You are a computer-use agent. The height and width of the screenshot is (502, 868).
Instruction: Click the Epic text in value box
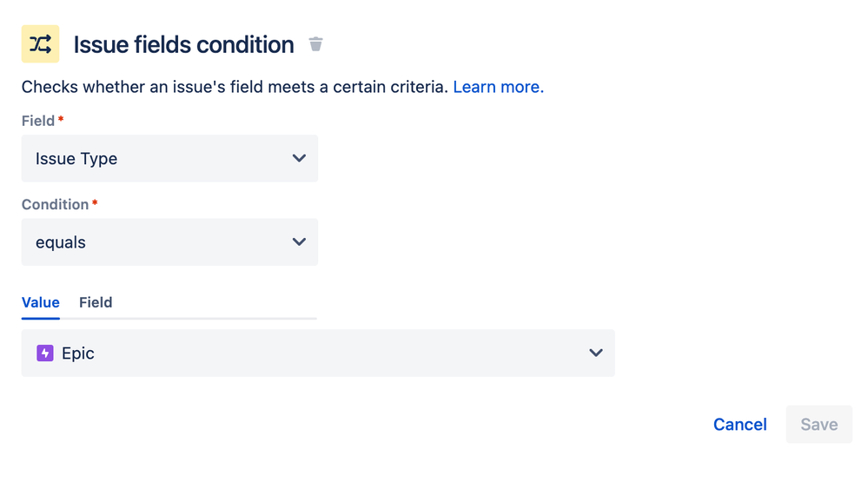click(78, 353)
